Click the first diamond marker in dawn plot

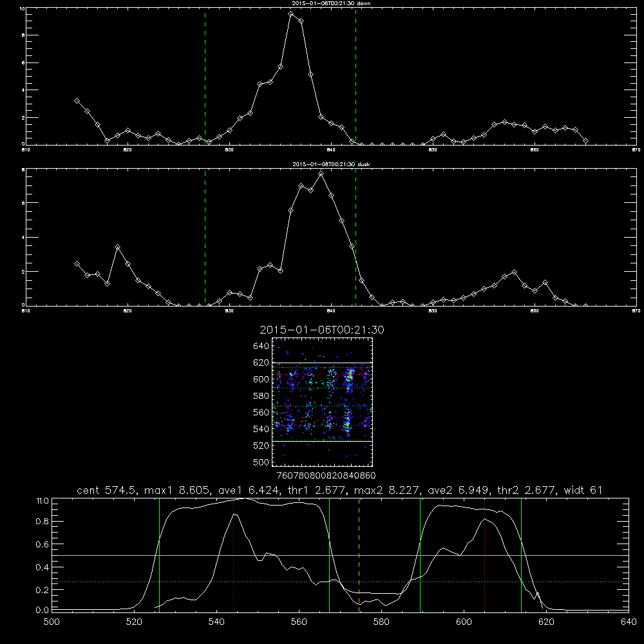coord(77,100)
